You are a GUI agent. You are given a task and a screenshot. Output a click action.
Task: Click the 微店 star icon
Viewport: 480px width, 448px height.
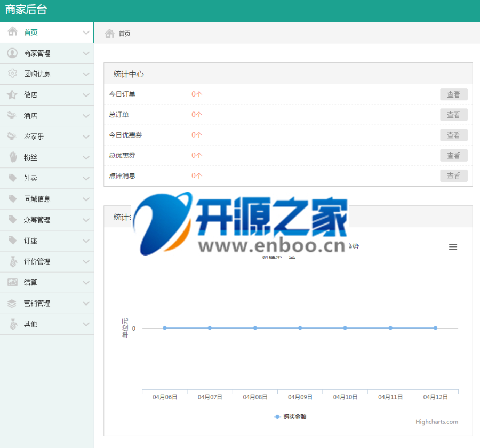pos(12,94)
